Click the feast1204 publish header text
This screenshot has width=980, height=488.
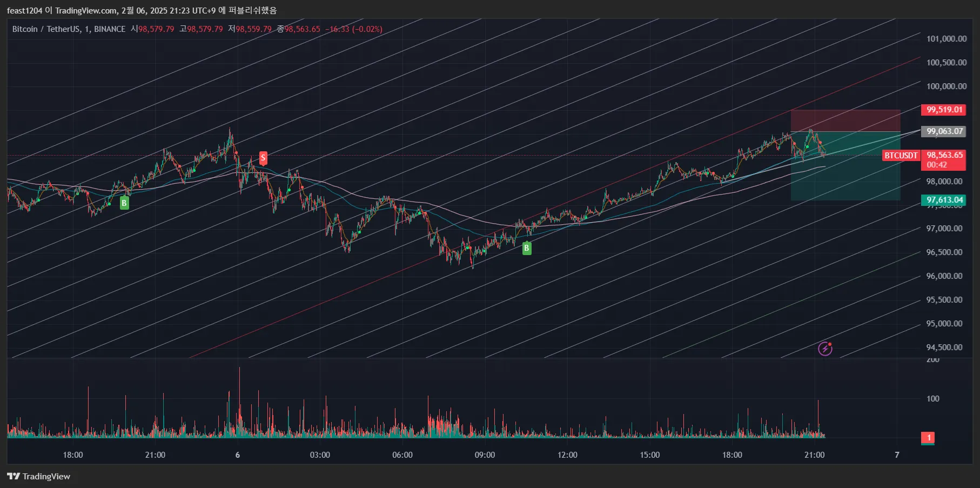point(142,10)
